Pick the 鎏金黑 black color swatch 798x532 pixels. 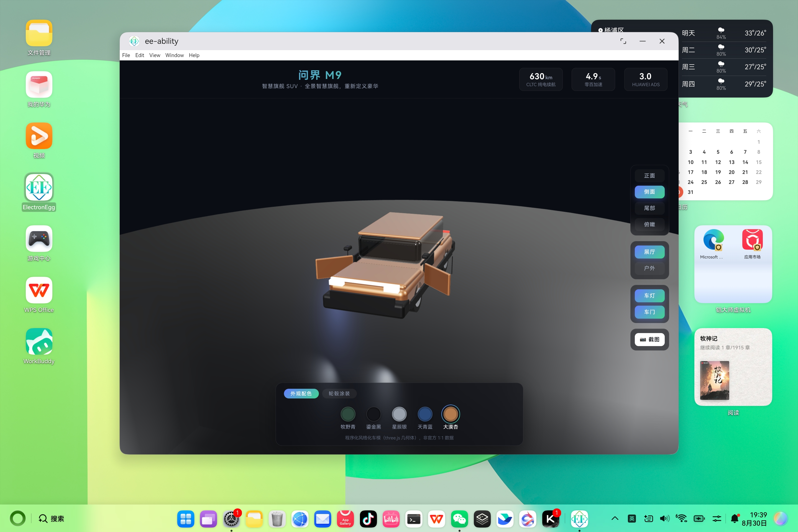(x=374, y=414)
